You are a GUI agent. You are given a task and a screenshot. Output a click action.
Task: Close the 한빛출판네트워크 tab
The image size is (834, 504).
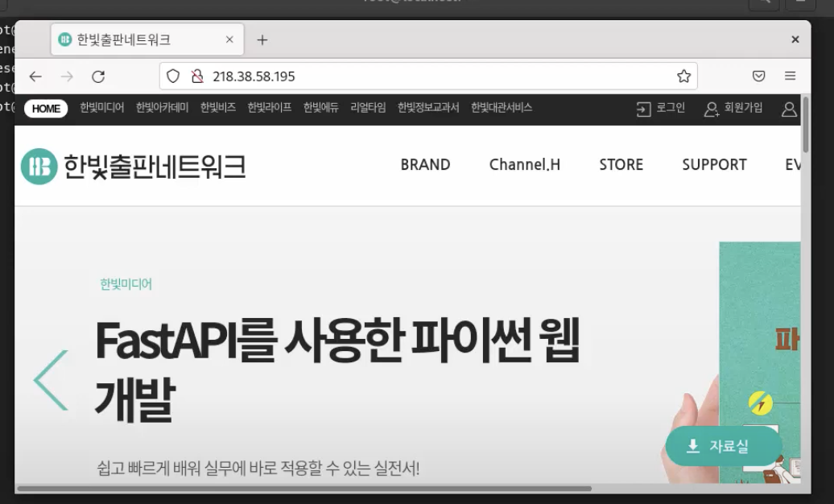pyautogui.click(x=229, y=39)
